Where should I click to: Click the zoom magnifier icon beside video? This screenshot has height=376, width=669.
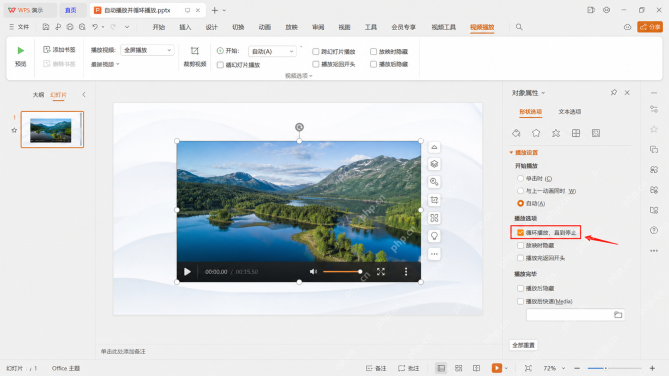434,182
